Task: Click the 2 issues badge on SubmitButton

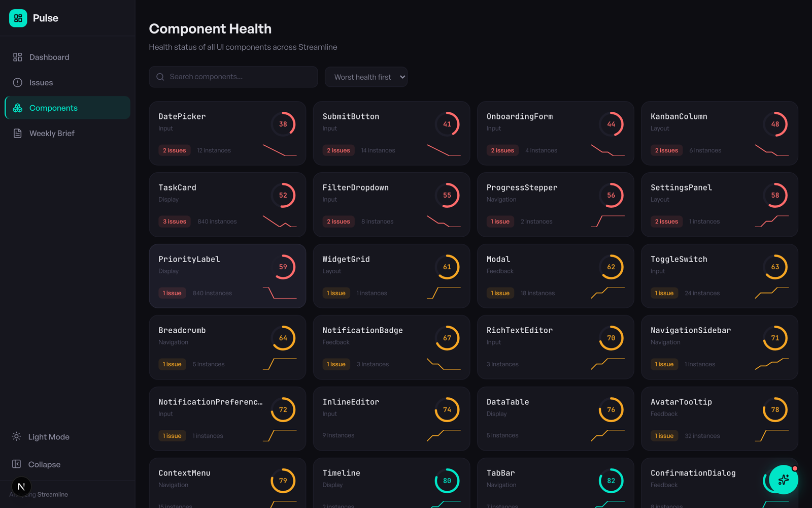Action: click(x=338, y=150)
